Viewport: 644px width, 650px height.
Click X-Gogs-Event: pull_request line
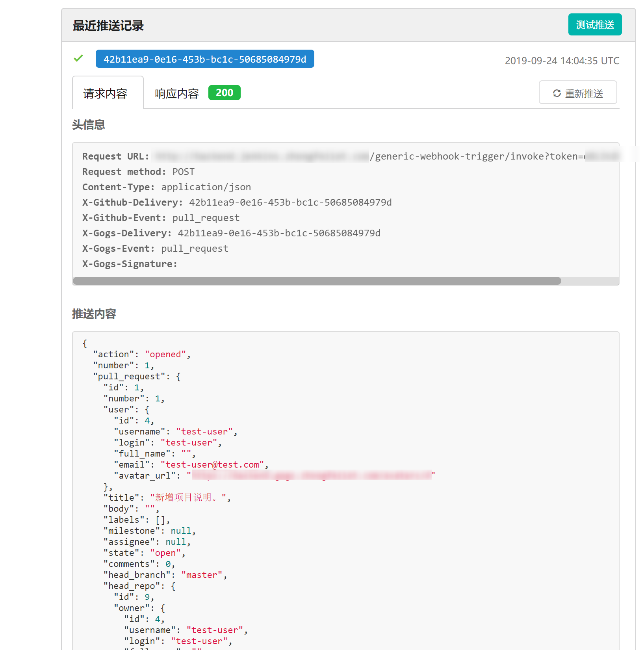(155, 249)
